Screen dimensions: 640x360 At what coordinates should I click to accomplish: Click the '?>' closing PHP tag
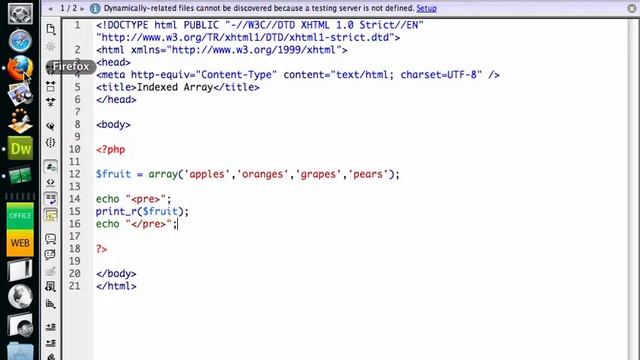tap(101, 249)
